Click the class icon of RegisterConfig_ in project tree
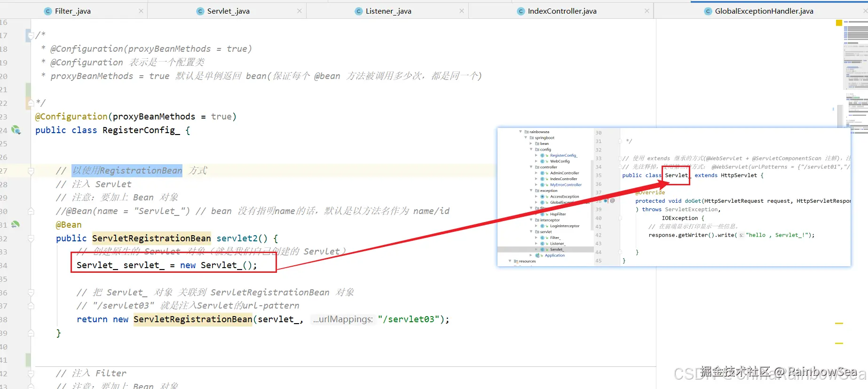The image size is (868, 389). pyautogui.click(x=543, y=155)
